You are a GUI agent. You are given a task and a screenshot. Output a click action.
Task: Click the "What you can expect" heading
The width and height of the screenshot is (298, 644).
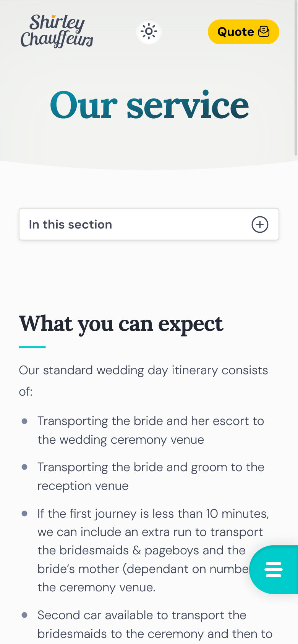click(x=121, y=324)
